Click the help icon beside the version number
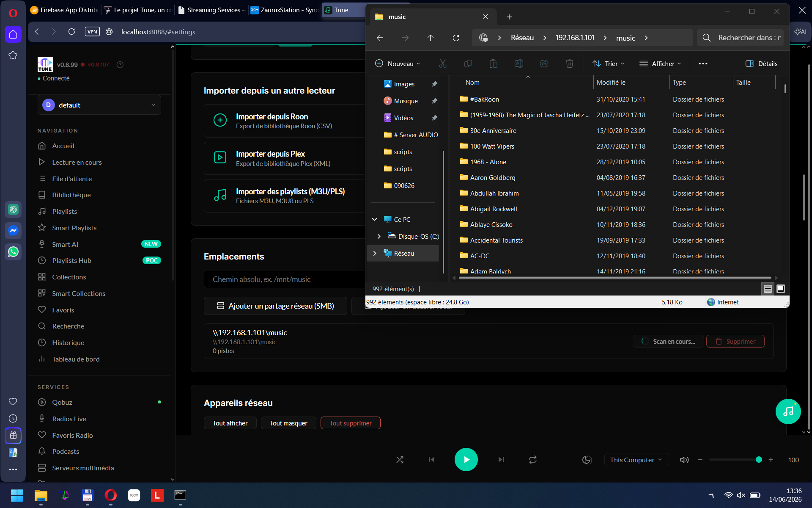Image resolution: width=812 pixels, height=508 pixels. tap(120, 65)
